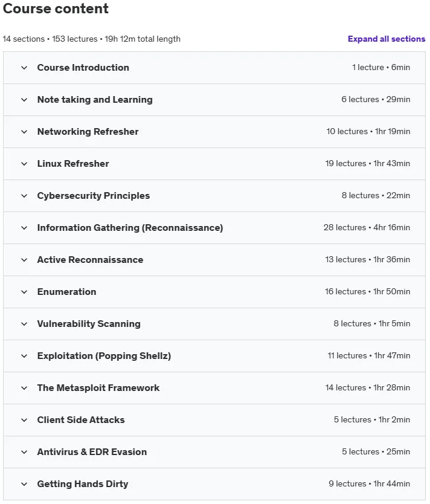Image resolution: width=430 pixels, height=504 pixels.
Task: Expand Antivirus & EDR Evasion chevron
Action: [x=24, y=452]
